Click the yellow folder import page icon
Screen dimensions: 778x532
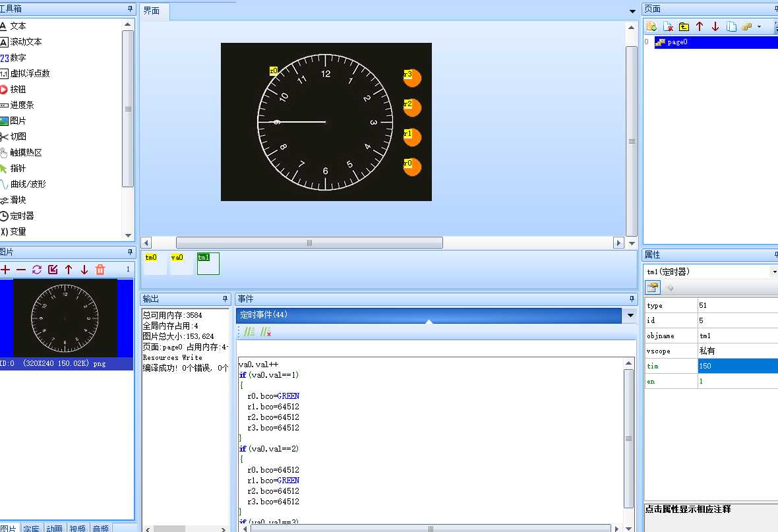(684, 26)
